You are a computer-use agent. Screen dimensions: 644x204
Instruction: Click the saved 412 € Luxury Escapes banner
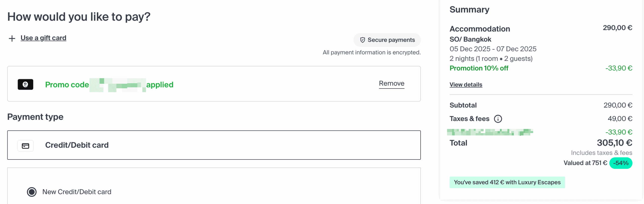point(507,182)
